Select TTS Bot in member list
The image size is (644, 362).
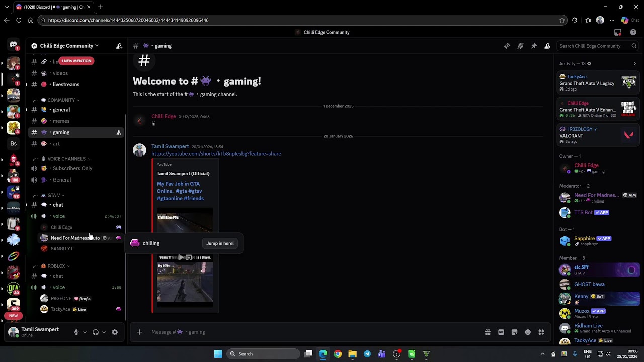598,213
